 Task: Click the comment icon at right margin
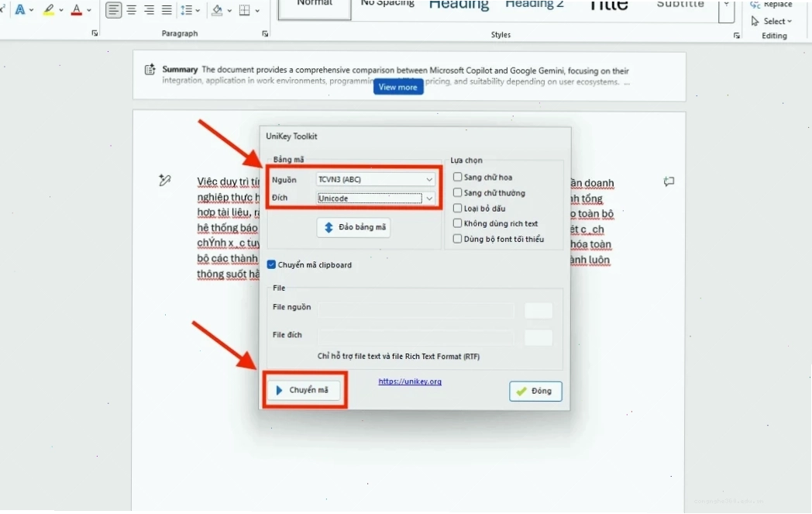pos(669,181)
